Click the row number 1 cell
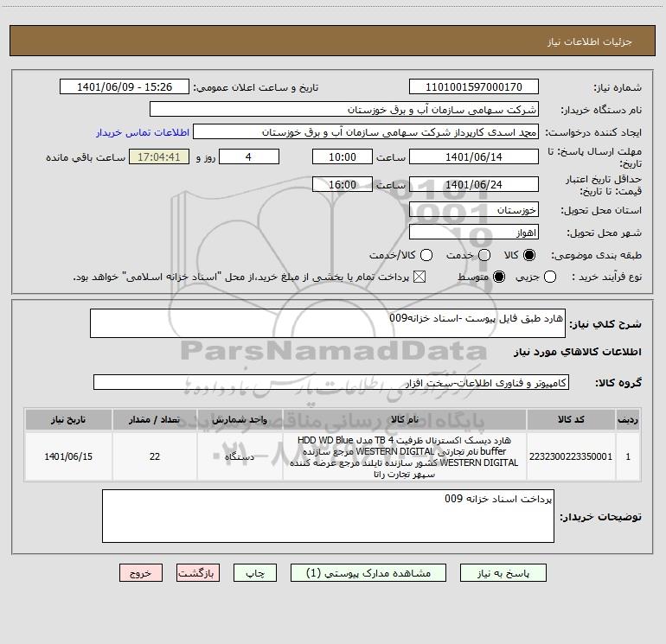Screen dimensions: 666x644 [628, 456]
